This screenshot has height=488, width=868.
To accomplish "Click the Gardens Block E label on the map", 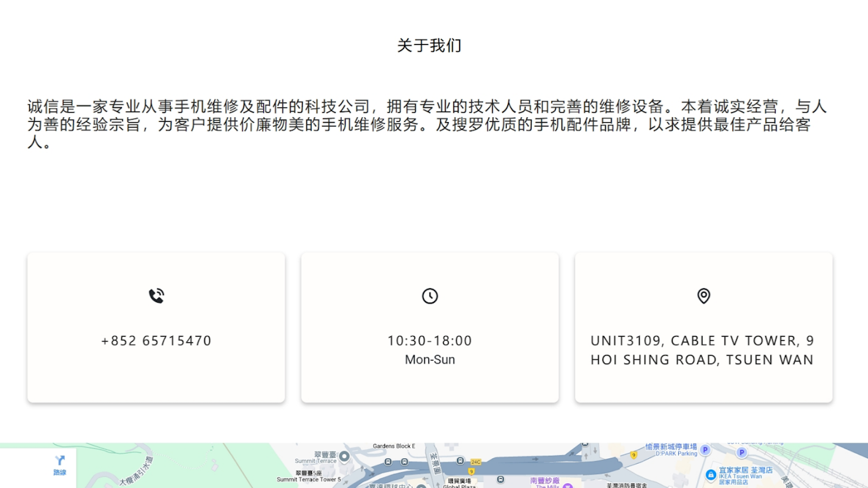I will point(394,447).
